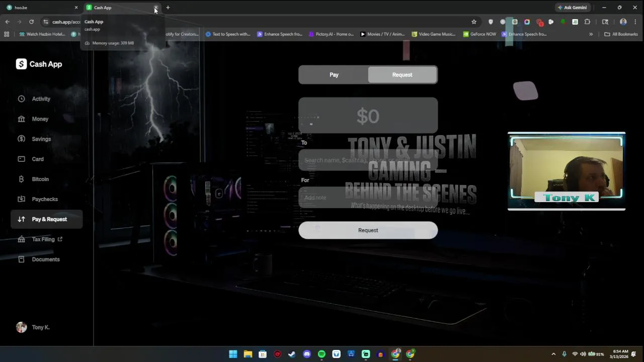The height and width of the screenshot is (362, 644).
Task: Click the Ask Gemini button
Action: coord(572,8)
